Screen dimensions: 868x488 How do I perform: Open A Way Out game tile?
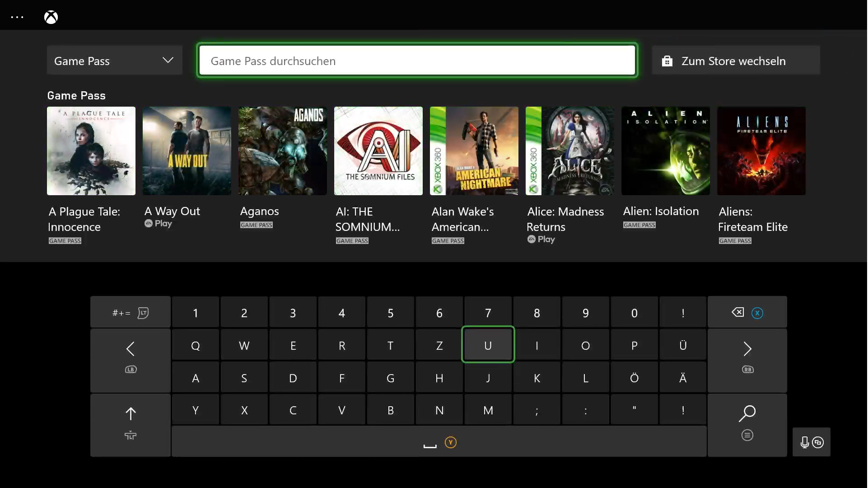187,151
